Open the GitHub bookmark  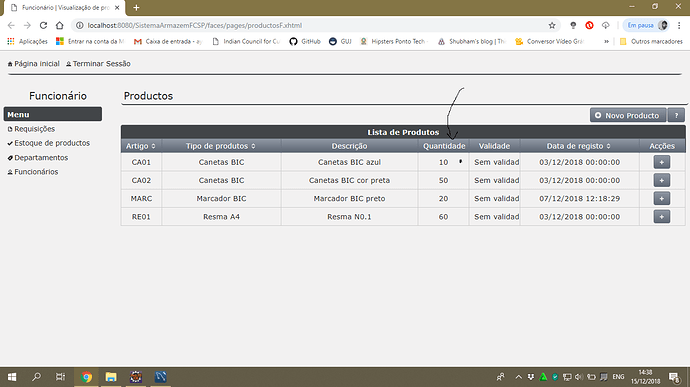coord(305,41)
